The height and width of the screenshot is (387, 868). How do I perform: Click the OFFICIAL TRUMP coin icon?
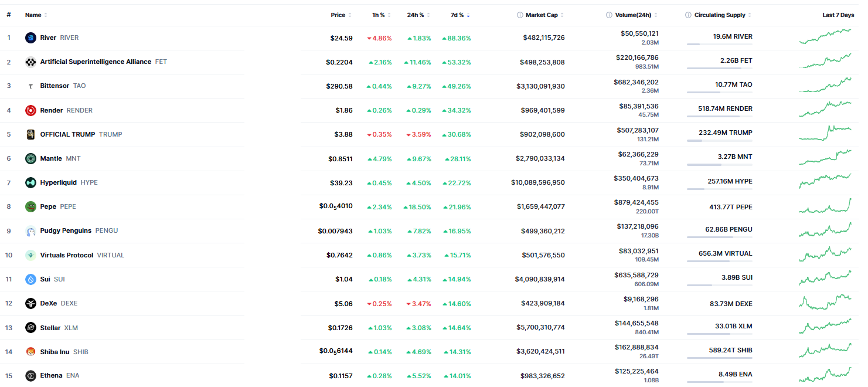point(30,134)
